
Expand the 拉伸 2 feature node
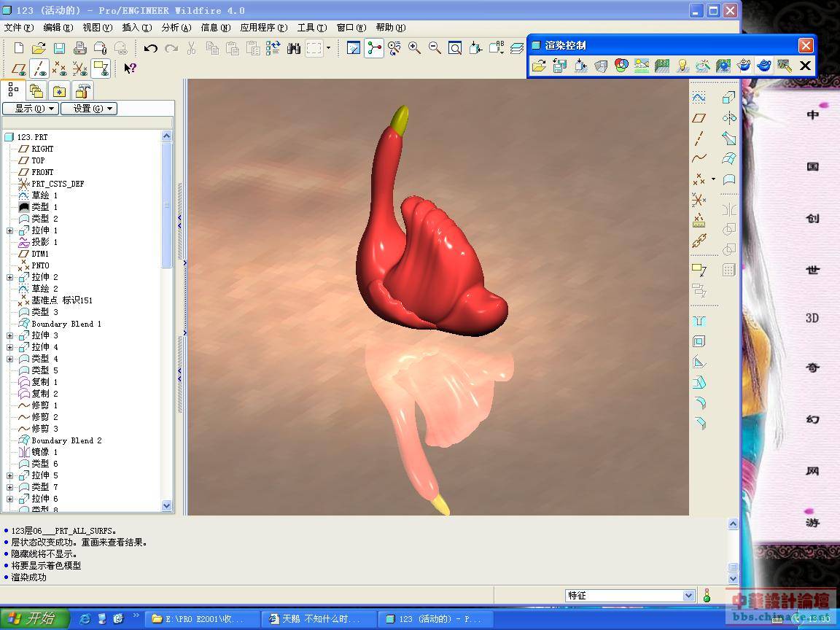(x=9, y=278)
